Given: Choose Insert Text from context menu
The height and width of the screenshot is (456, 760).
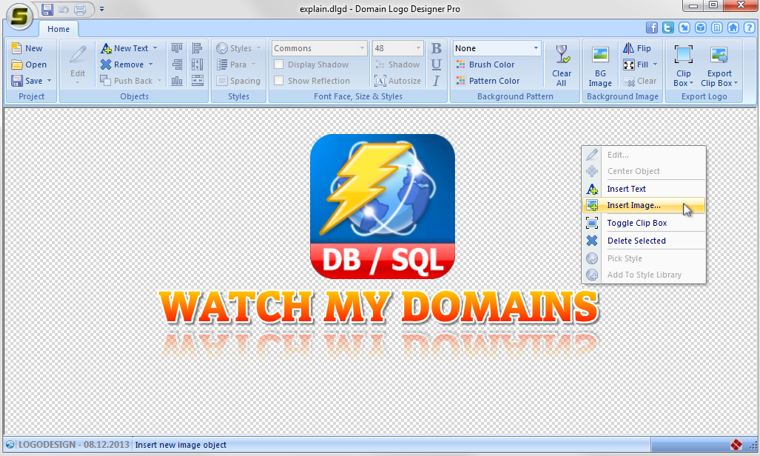Looking at the screenshot, I should pos(644,189).
